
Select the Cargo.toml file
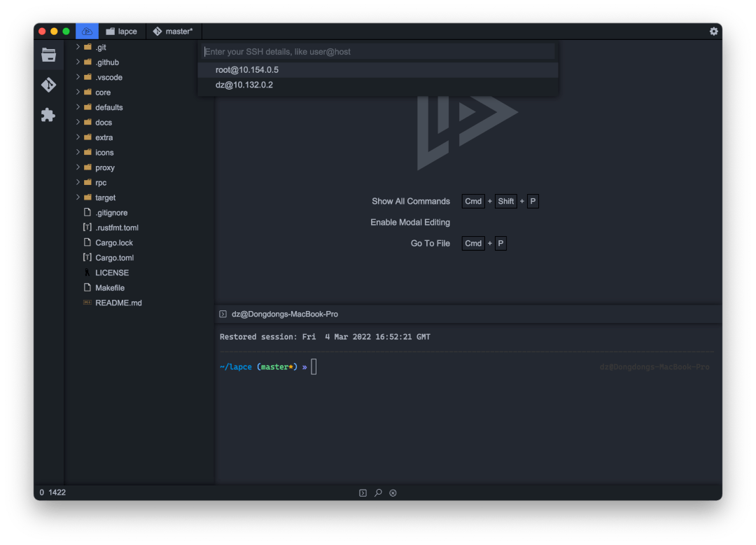113,257
